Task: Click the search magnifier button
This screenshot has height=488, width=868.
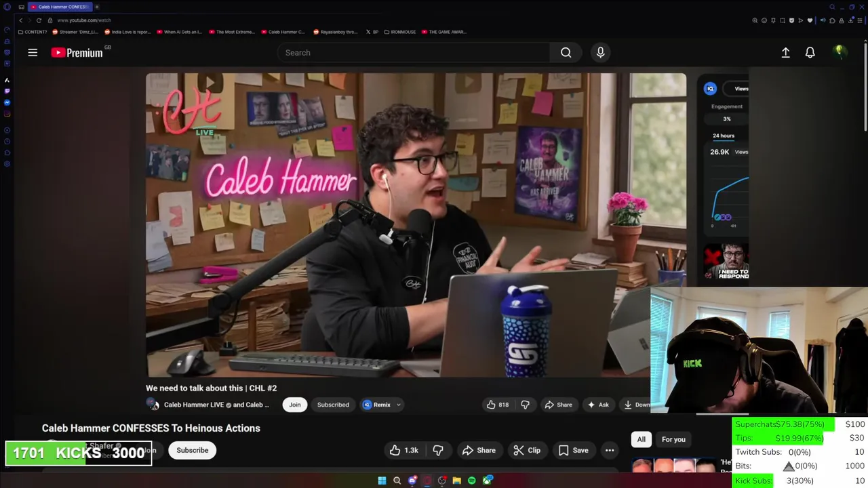Action: (x=566, y=52)
